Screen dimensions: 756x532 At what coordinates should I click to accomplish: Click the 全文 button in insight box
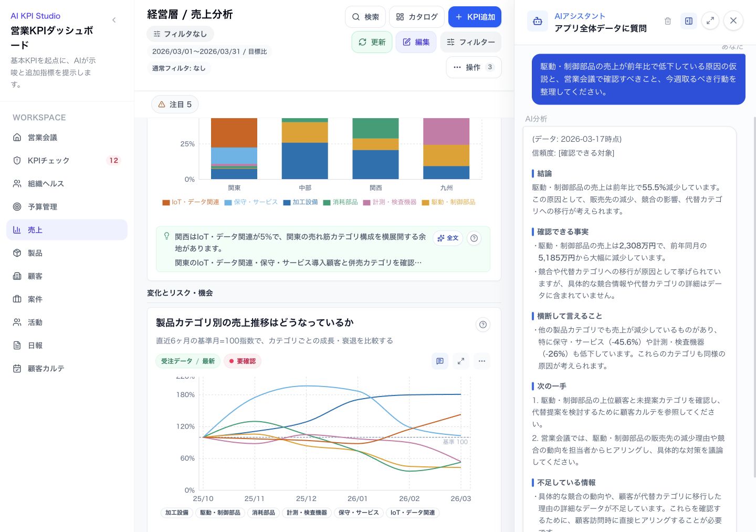pos(448,238)
